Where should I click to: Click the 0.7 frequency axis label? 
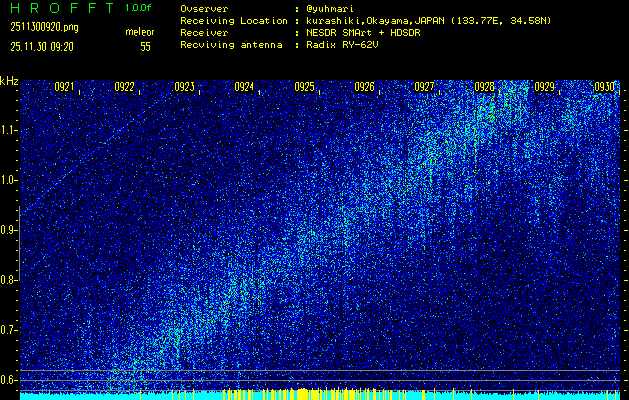pyautogui.click(x=9, y=330)
